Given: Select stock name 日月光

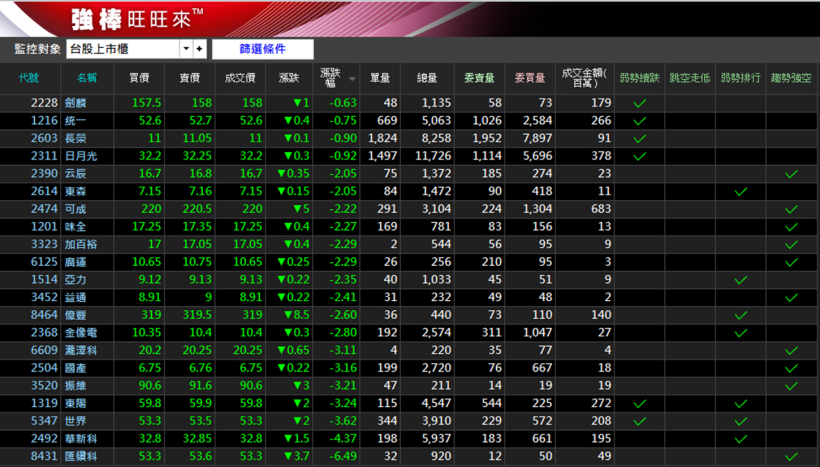Looking at the screenshot, I should [x=81, y=156].
